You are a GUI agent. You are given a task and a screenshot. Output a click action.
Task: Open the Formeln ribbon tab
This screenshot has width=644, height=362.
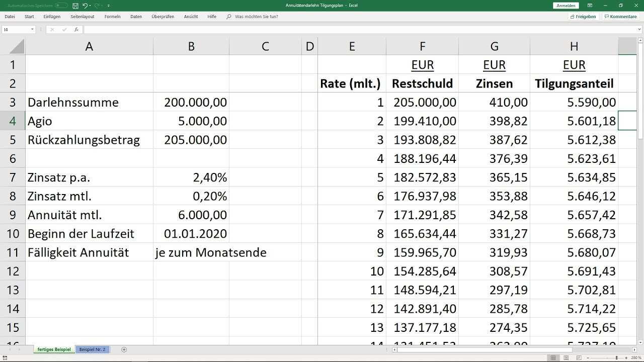[x=112, y=17]
